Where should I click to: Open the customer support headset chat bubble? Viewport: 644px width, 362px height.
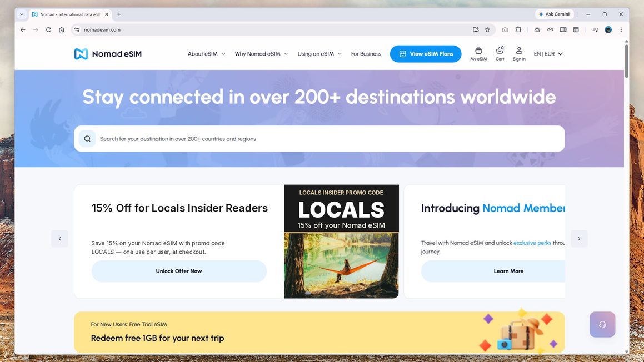click(x=602, y=324)
